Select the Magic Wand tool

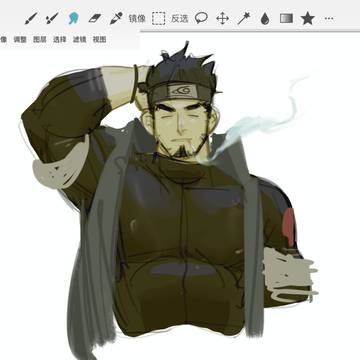tap(244, 18)
